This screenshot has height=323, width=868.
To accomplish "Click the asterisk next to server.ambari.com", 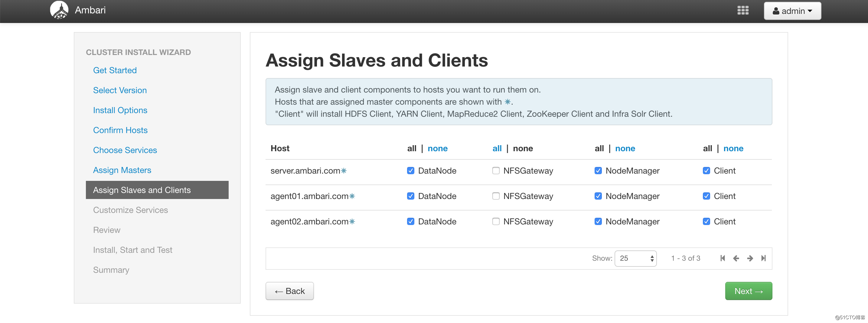I will [x=344, y=171].
